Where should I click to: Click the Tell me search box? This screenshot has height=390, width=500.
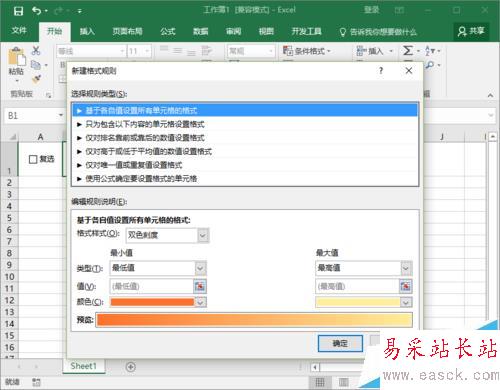(378, 32)
